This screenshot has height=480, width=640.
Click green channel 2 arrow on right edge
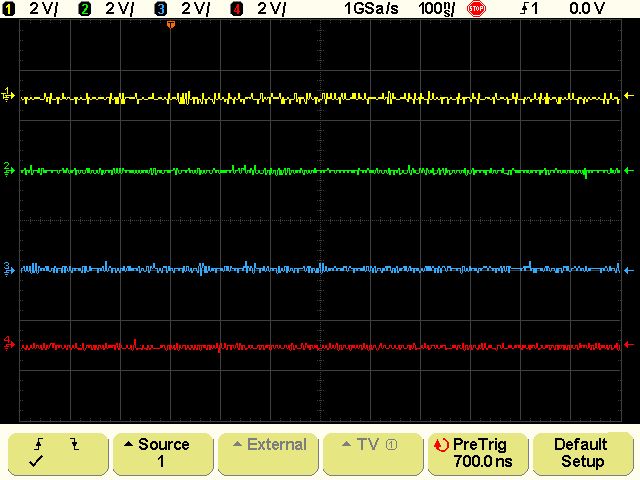[629, 171]
